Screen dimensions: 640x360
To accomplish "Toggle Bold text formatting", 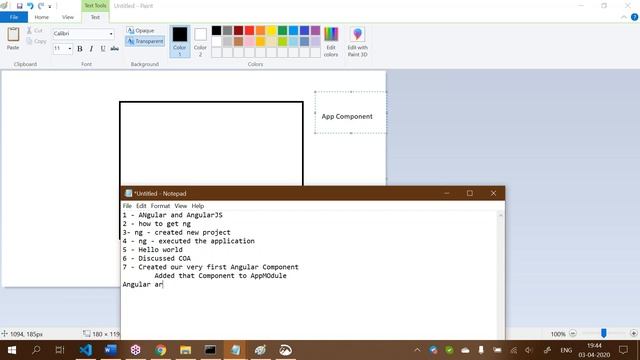I will click(x=80, y=49).
